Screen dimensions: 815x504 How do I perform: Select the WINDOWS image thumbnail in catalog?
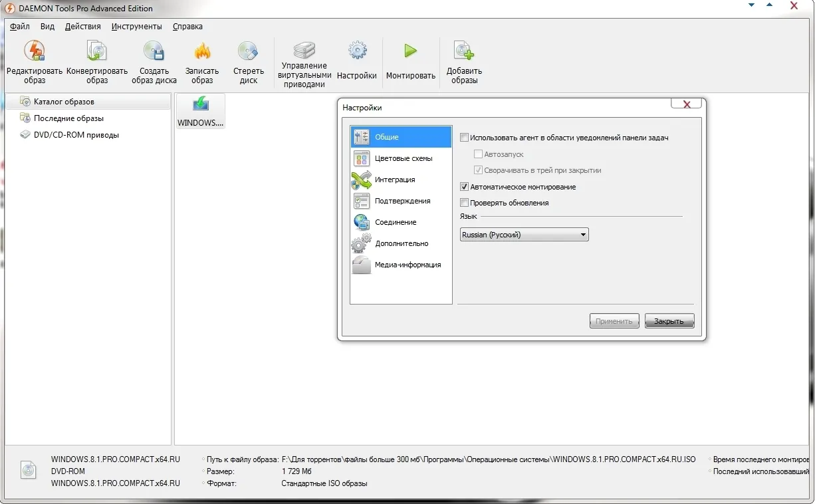(x=200, y=111)
